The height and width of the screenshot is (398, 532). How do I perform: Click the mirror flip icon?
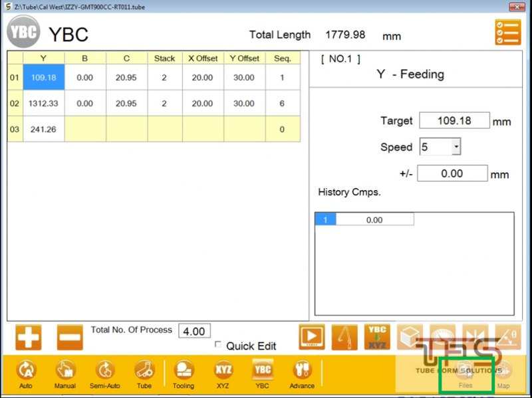pyautogui.click(x=475, y=337)
